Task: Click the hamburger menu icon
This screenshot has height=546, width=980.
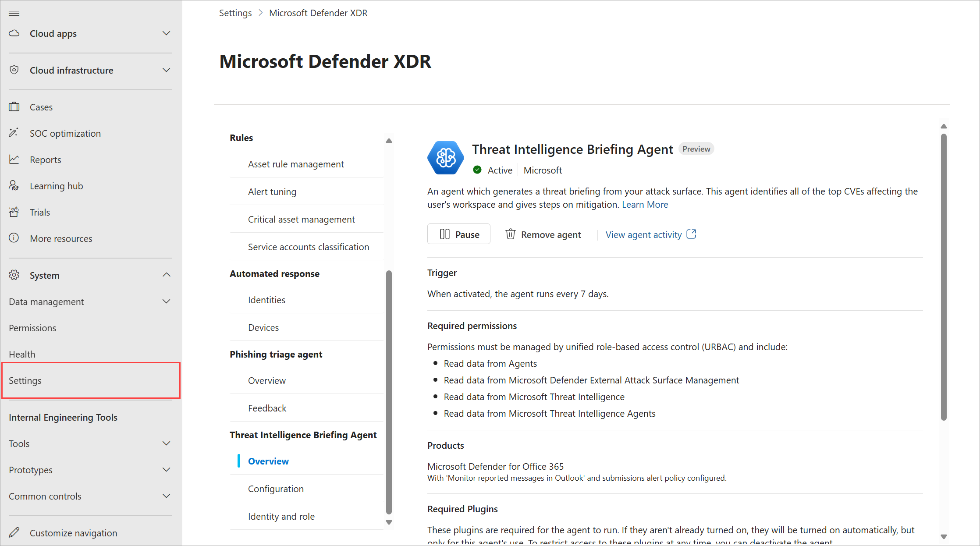Action: coord(14,13)
